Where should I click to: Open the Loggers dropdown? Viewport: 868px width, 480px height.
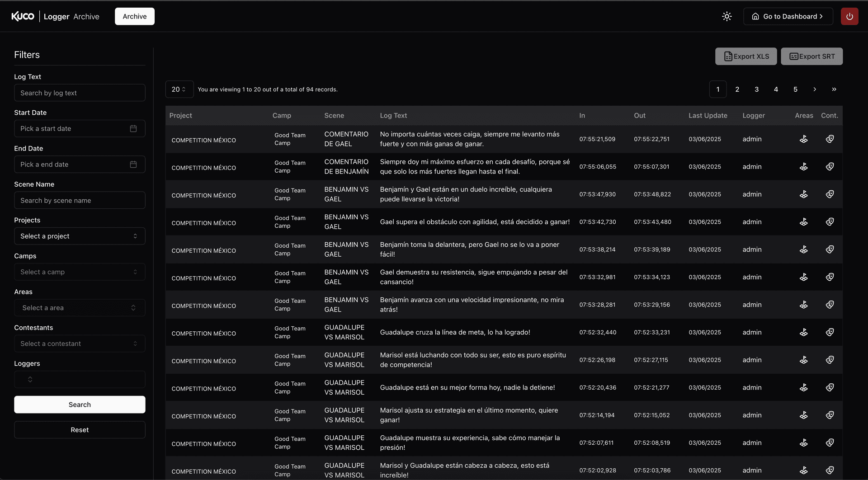coord(80,379)
